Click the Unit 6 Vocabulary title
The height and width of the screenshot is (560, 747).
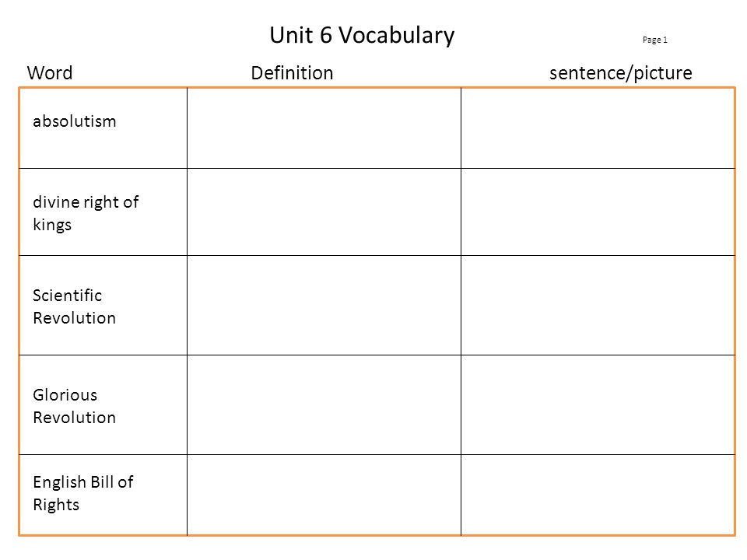point(362,36)
